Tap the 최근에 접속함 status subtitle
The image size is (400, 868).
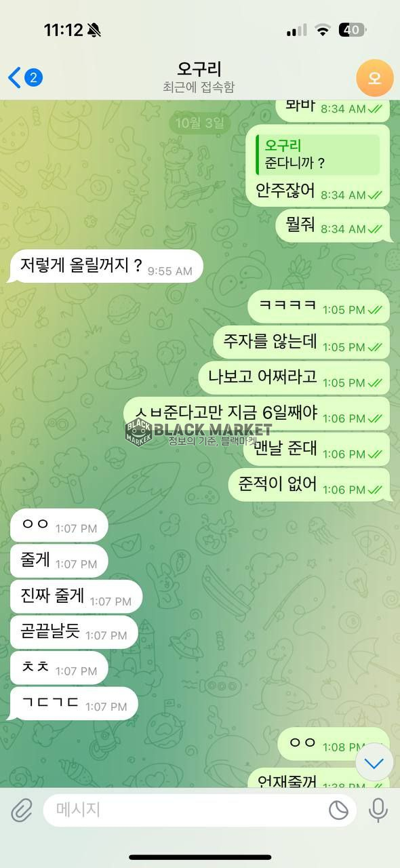click(199, 87)
